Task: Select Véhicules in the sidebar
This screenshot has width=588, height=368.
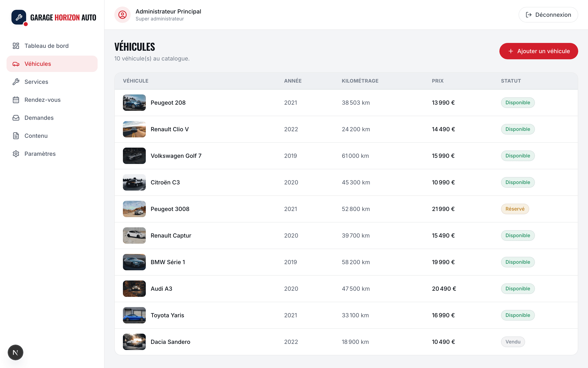Action: 52,64
